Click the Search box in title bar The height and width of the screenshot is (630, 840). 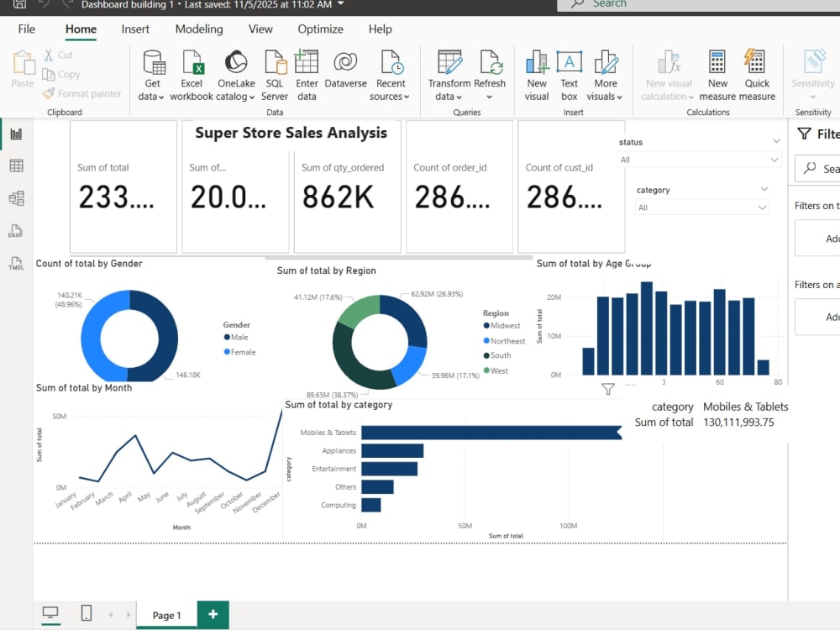[699, 4]
